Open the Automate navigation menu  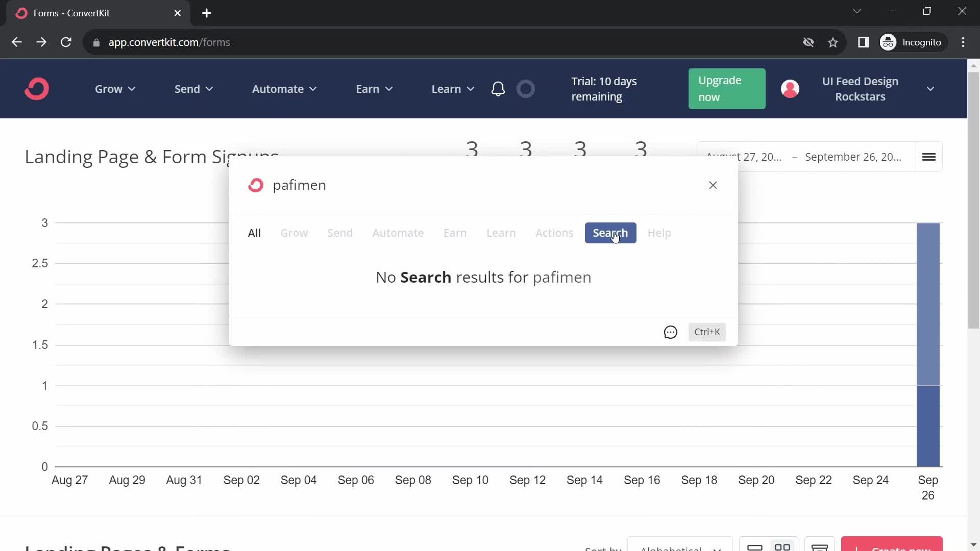point(284,88)
